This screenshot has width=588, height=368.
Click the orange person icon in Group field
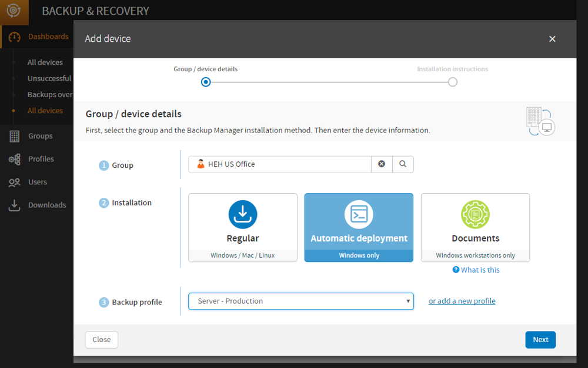[x=201, y=164]
